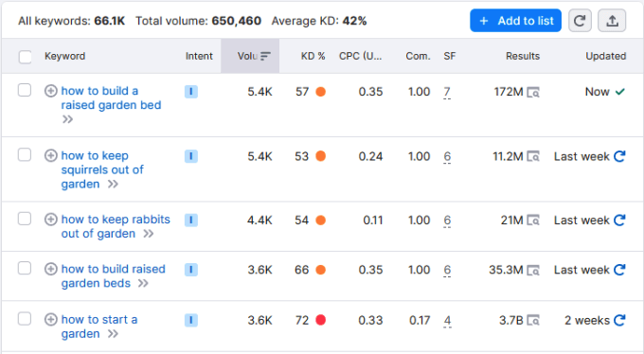Image resolution: width=644 pixels, height=354 pixels.
Task: Expand chevrons after 'how to keep rabbits out of garden'
Action: 149,234
